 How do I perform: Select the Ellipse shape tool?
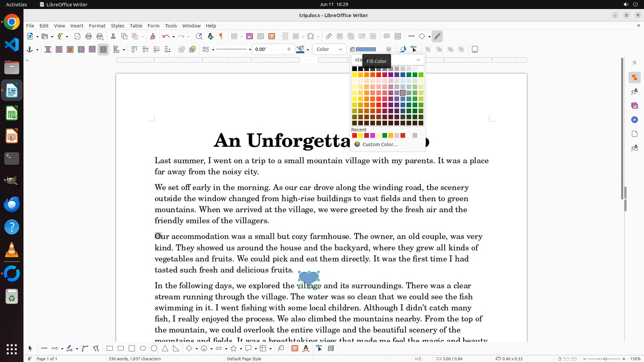point(143,349)
